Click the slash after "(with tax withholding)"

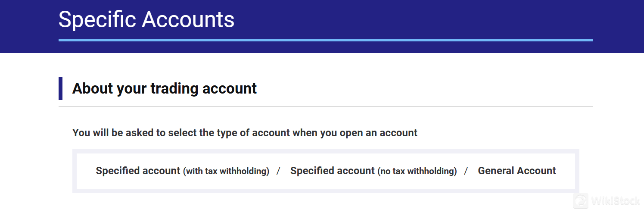pyautogui.click(x=279, y=171)
